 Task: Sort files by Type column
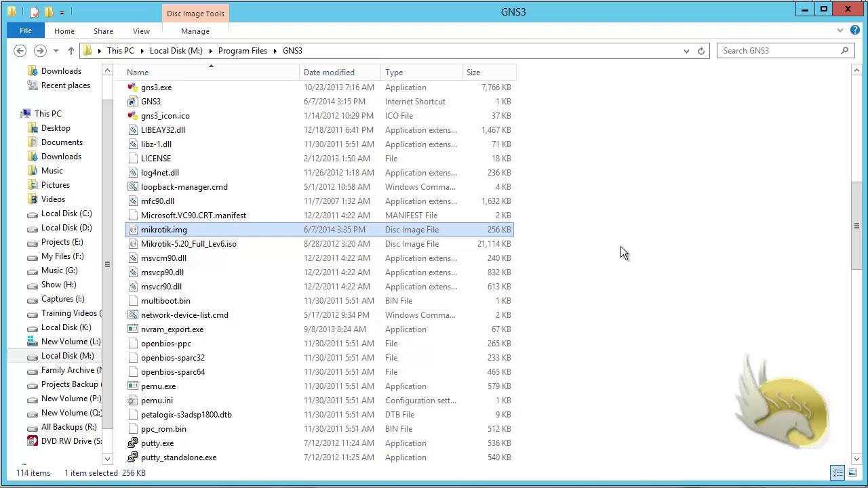click(x=421, y=73)
